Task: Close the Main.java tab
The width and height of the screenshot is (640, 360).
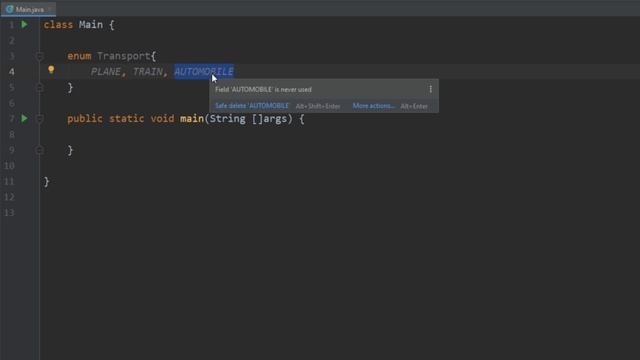Action: [50, 9]
